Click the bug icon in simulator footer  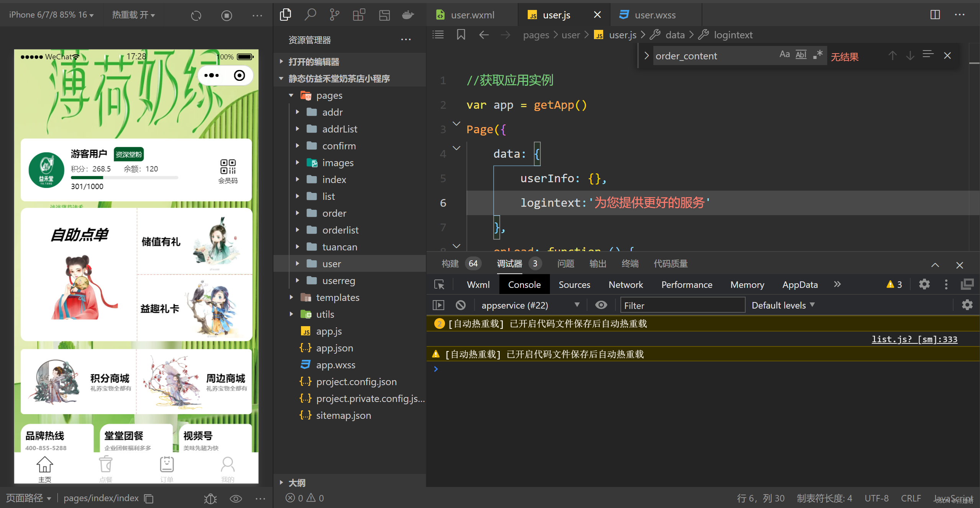(211, 498)
